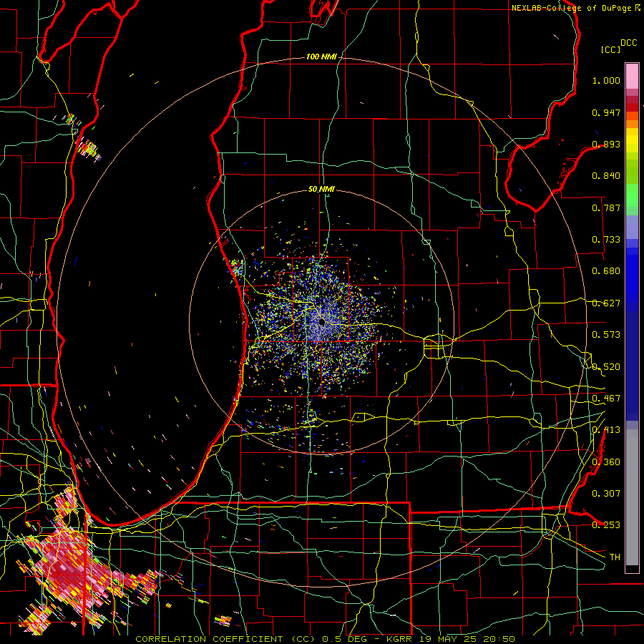Click the 0.307 scale value
644x644 pixels.
pos(606,494)
